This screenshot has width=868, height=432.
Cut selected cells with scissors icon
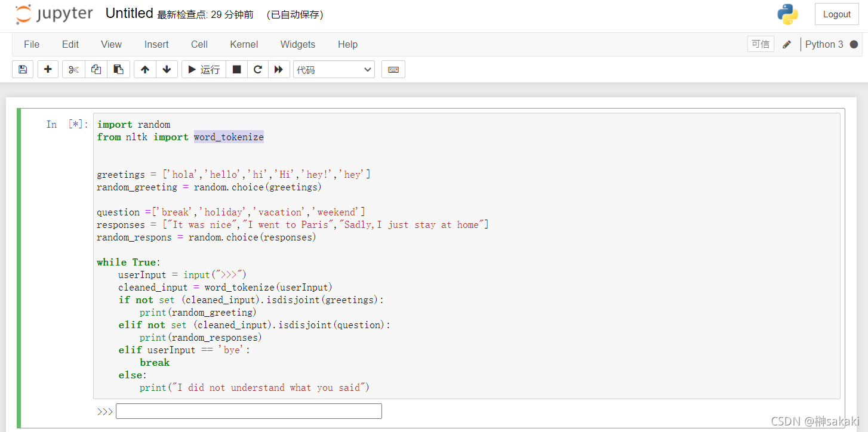pyautogui.click(x=73, y=69)
